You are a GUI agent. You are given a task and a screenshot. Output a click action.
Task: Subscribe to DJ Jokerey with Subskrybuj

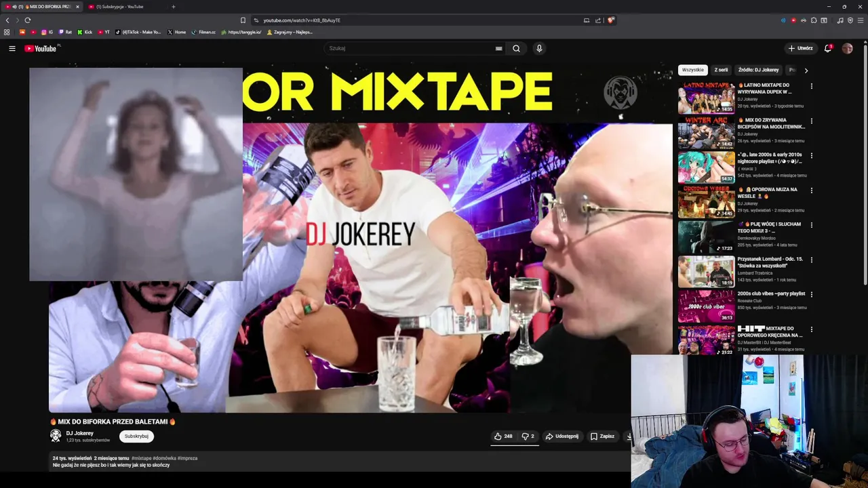(136, 436)
